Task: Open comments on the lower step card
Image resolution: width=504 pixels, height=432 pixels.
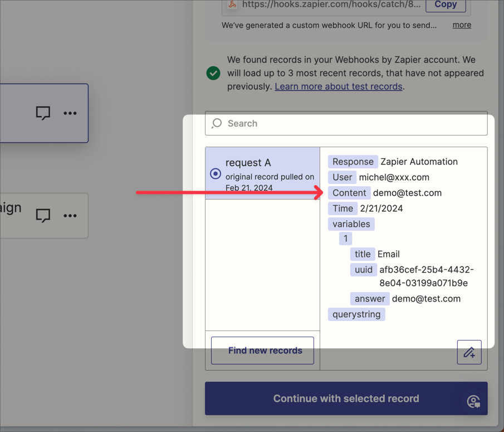Action: coord(43,216)
